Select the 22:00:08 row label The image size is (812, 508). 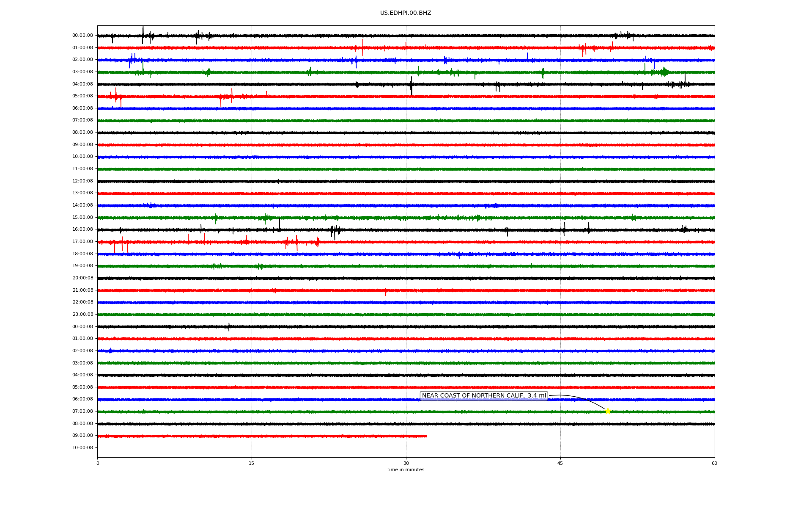pos(82,302)
